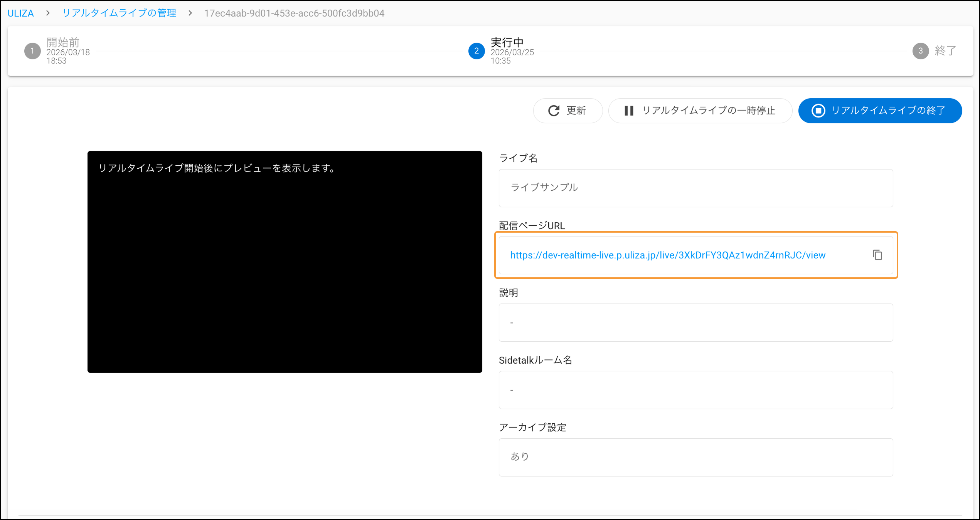Pause the live with the 一時停止 button

(700, 111)
